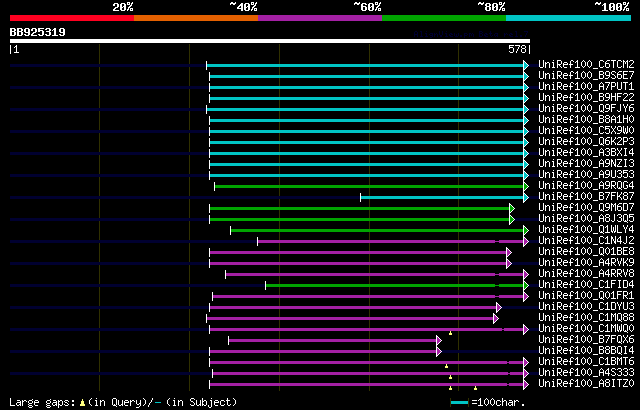Image resolution: width=640 pixels, height=410 pixels.
Task: Click the yellow gap marker under UniRef100_C1BMT6
Action: tap(447, 366)
